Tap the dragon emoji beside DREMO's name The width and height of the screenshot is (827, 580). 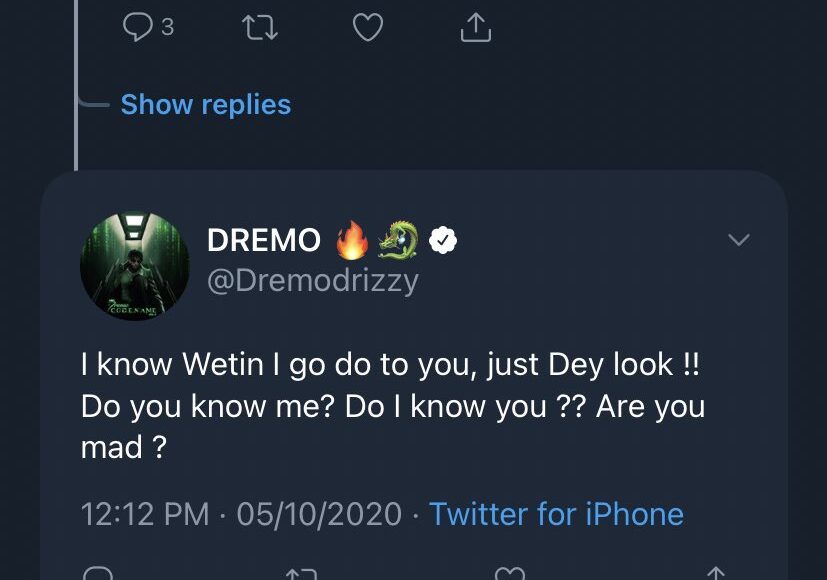[x=398, y=241]
